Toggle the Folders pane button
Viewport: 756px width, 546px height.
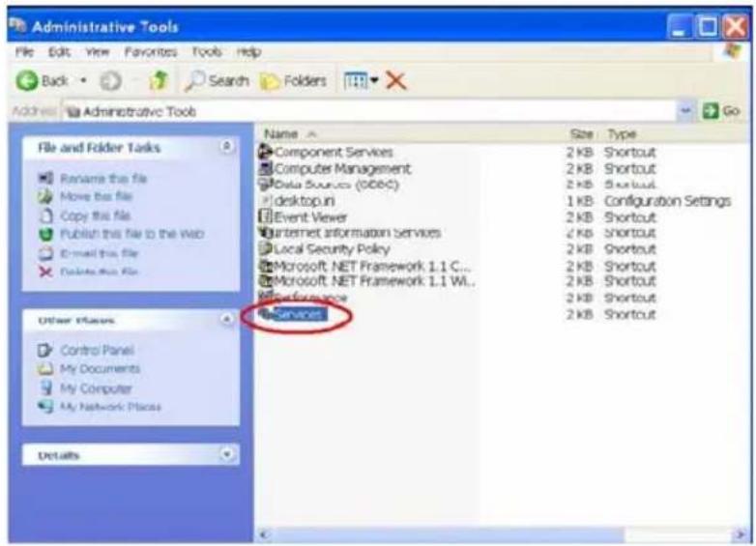[x=293, y=81]
